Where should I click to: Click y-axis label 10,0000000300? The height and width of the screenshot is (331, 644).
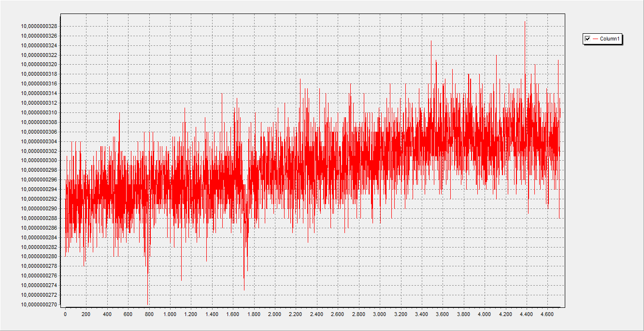tap(39, 160)
